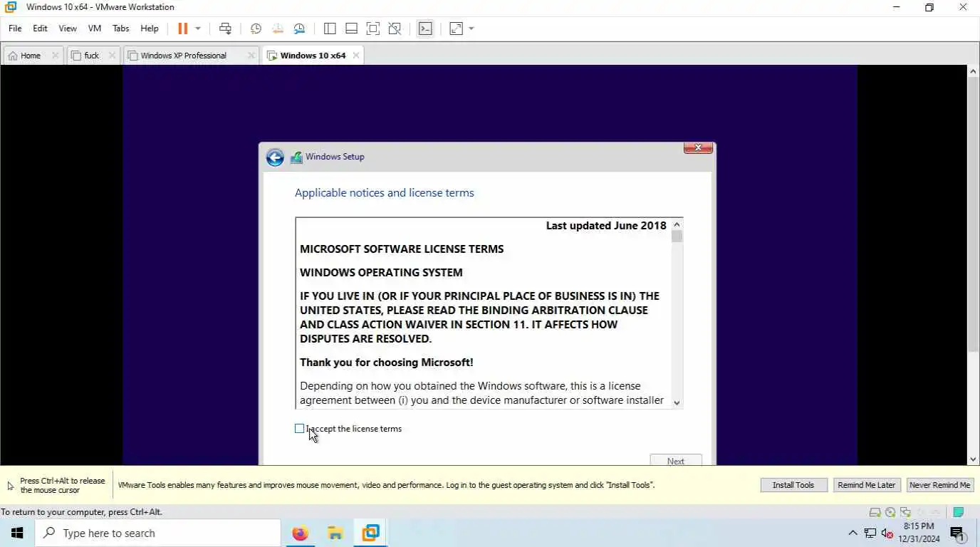Toggle the thumbnail bar view icon
This screenshot has height=547, width=980.
(x=351, y=28)
